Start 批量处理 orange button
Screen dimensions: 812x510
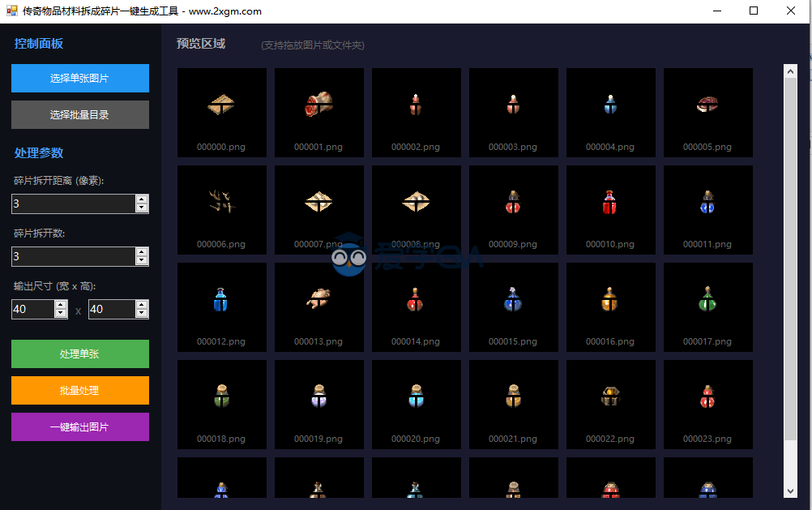(80, 391)
